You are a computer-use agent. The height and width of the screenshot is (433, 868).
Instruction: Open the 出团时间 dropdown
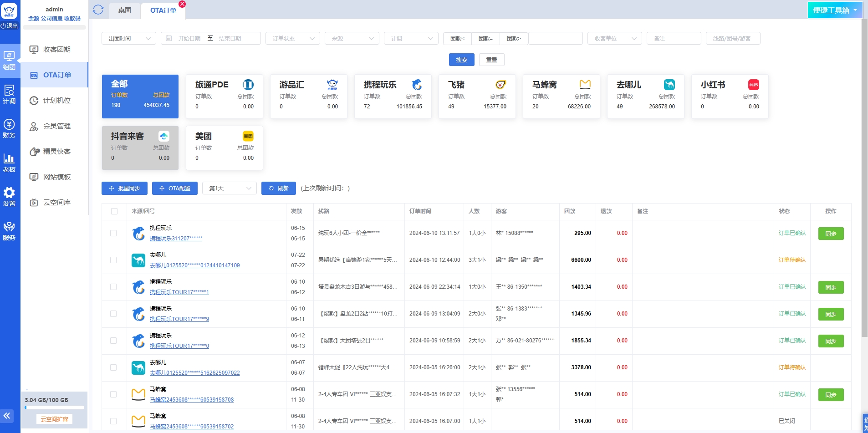[x=129, y=38]
